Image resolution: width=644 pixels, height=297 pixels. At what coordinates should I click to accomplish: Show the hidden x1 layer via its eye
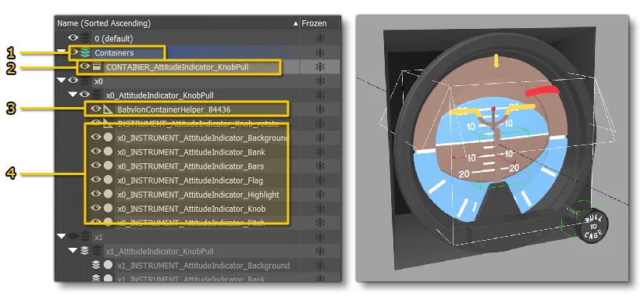(73, 236)
